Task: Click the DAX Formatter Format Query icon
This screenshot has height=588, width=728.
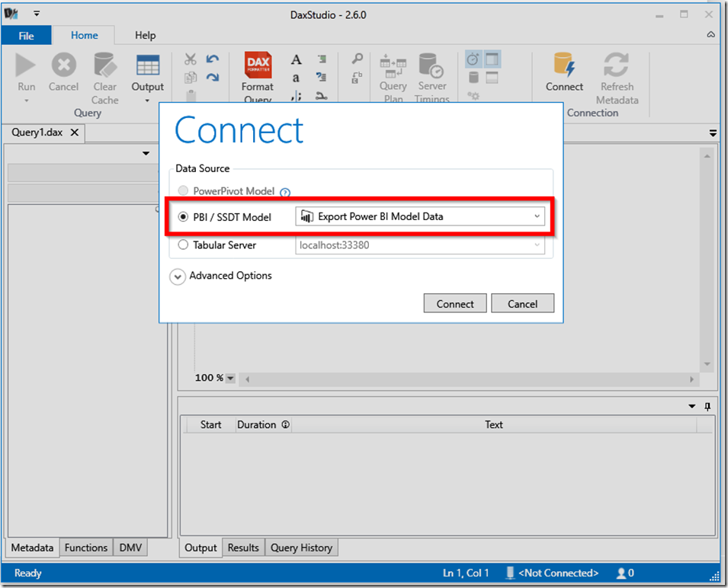Action: coord(258,65)
